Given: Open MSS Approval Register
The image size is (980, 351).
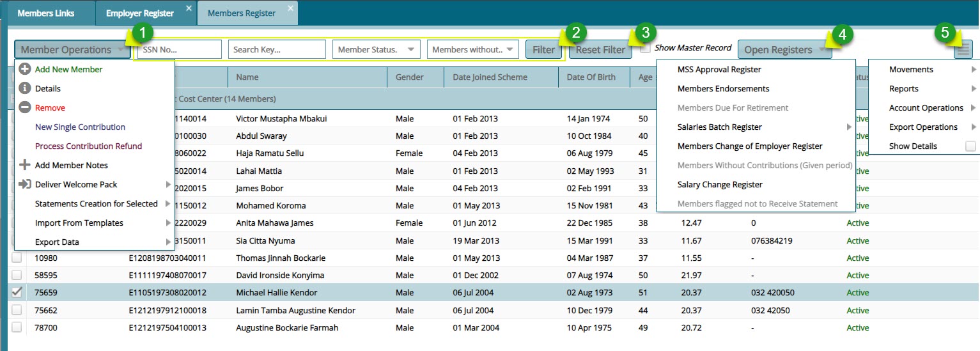Looking at the screenshot, I should click(x=719, y=70).
